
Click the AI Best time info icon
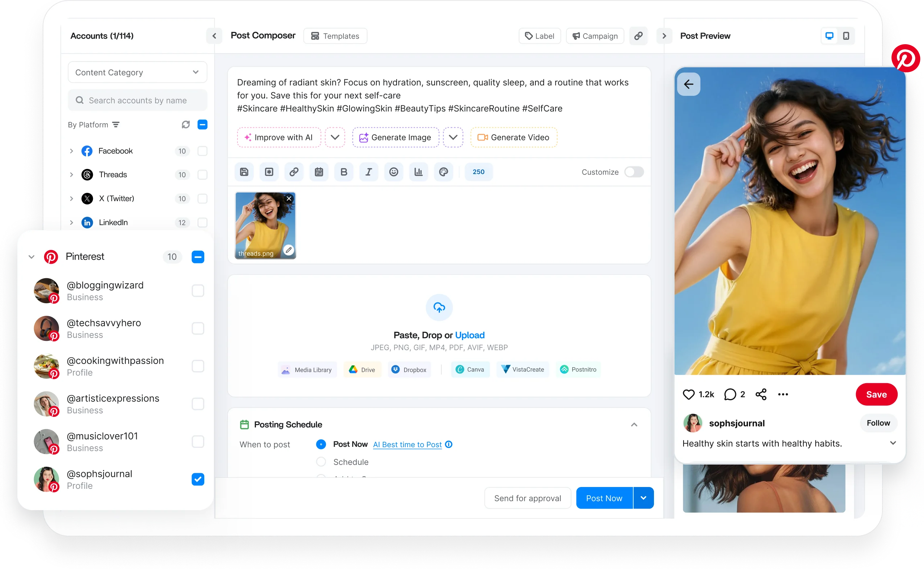(449, 444)
